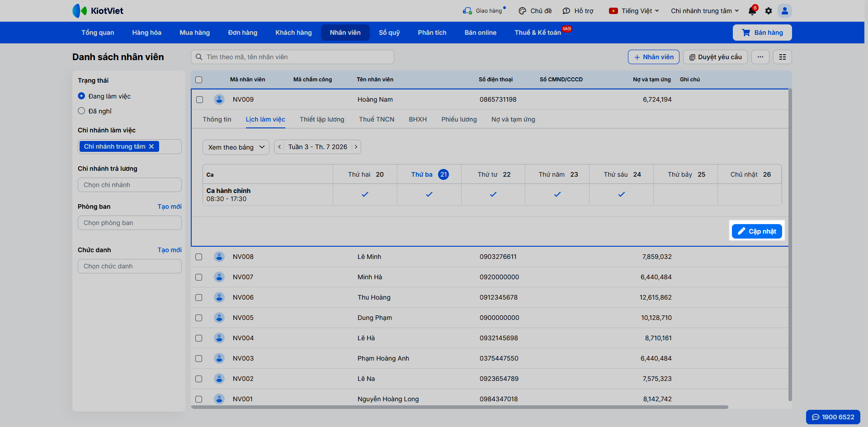Open Hỗ trợ support chat
This screenshot has height=427, width=868.
[x=578, y=11]
